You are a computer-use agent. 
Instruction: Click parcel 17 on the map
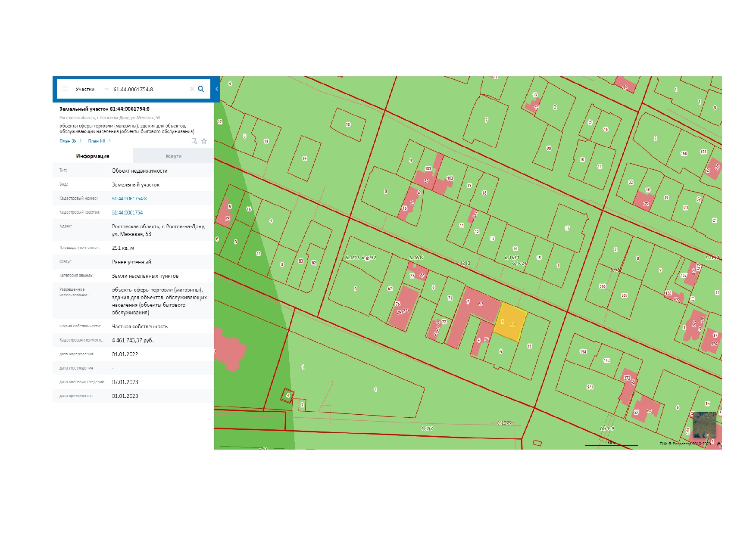click(568, 228)
